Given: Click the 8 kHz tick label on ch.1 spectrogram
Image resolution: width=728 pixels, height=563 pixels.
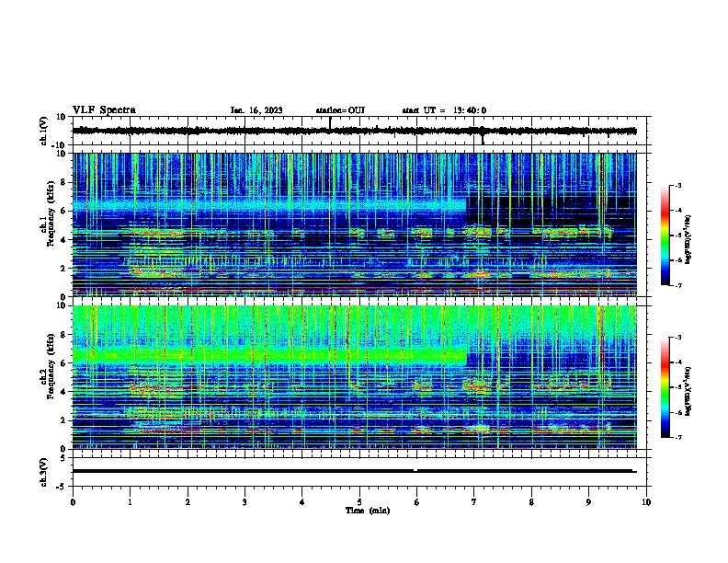Looking at the screenshot, I should pyautogui.click(x=64, y=182).
